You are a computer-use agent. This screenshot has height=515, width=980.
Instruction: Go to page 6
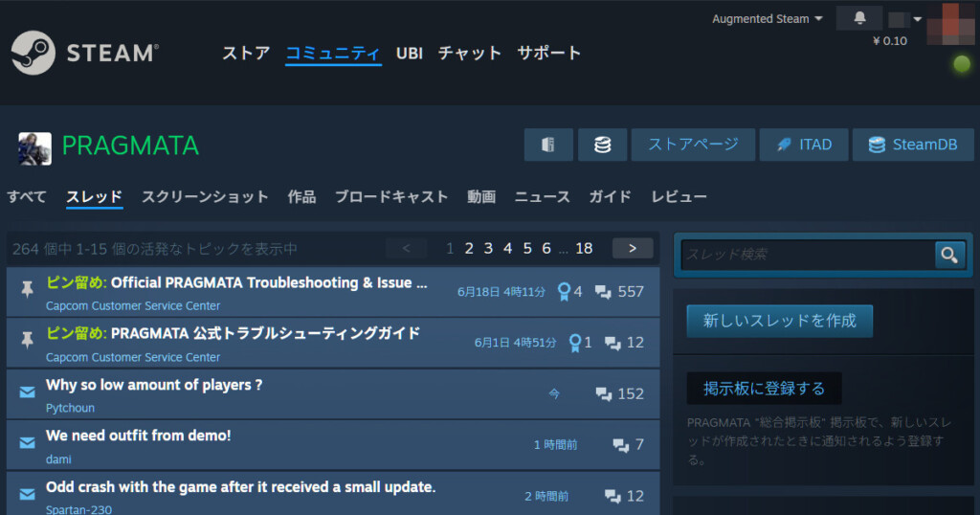(x=546, y=249)
